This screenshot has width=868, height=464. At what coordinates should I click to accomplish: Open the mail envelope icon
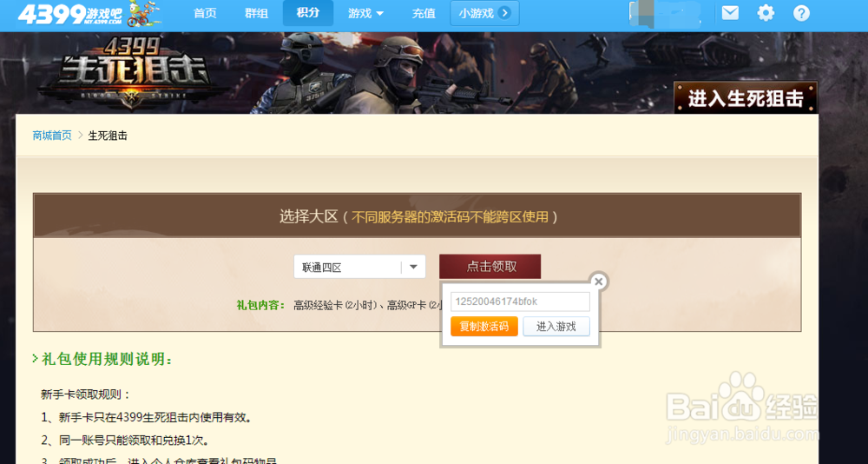point(730,13)
